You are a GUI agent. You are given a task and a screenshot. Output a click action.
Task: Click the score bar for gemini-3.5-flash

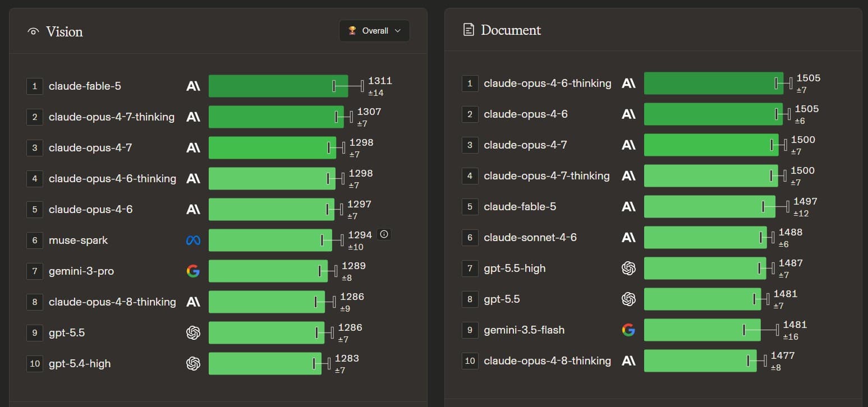pyautogui.click(x=702, y=330)
